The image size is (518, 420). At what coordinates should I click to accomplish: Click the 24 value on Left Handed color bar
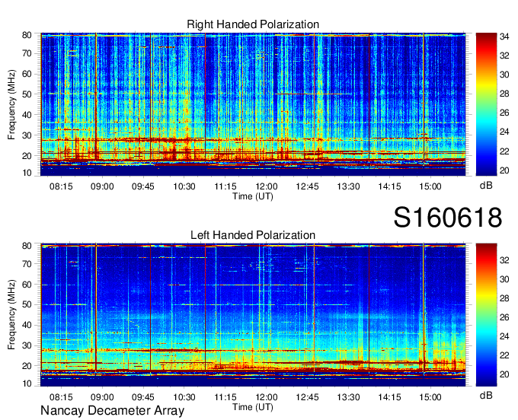(x=504, y=336)
